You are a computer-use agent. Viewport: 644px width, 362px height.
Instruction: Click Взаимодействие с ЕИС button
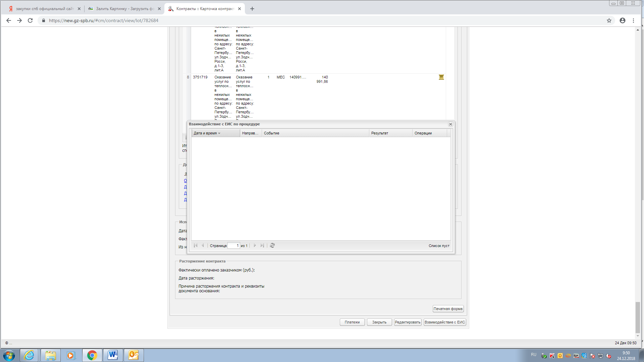point(445,322)
